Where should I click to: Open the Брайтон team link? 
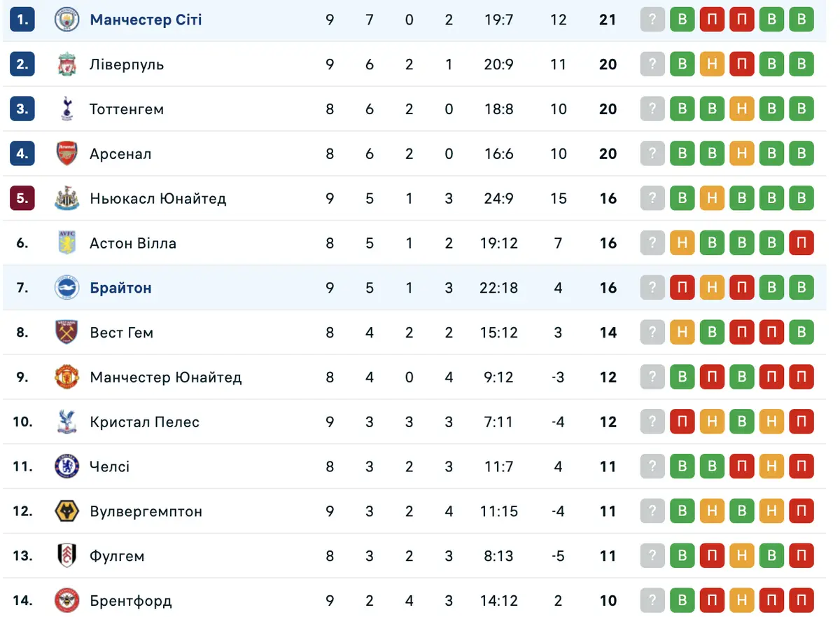(120, 288)
